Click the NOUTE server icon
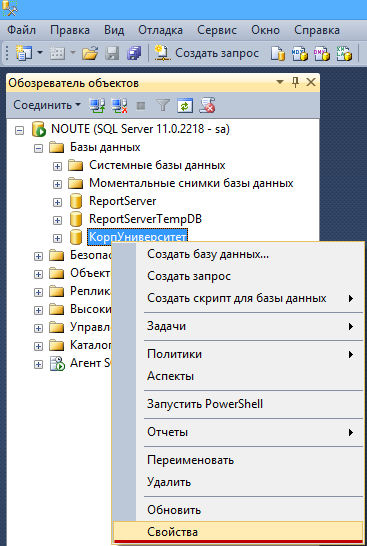367x546 pixels. coord(39,129)
